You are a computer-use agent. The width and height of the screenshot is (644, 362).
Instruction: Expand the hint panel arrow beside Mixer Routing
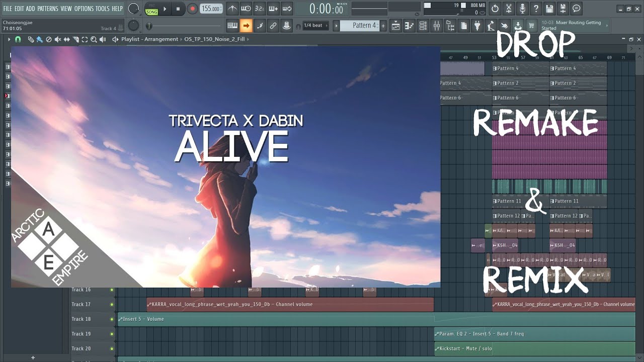tap(607, 26)
